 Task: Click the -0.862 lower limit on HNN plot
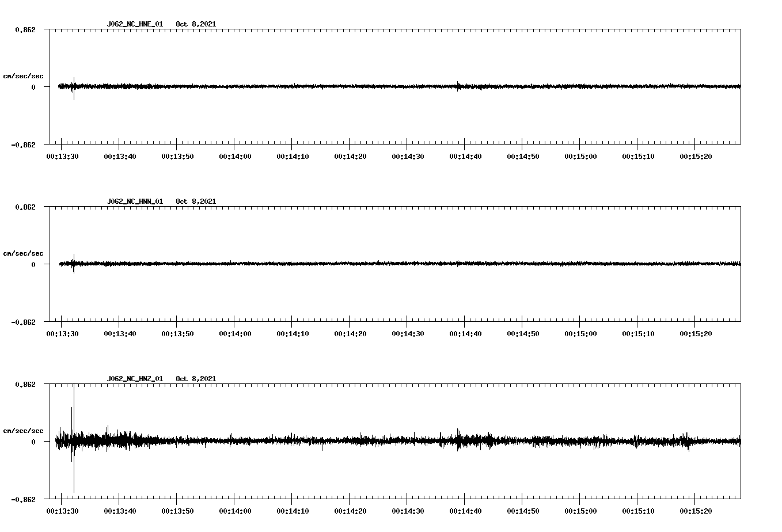tap(23, 322)
